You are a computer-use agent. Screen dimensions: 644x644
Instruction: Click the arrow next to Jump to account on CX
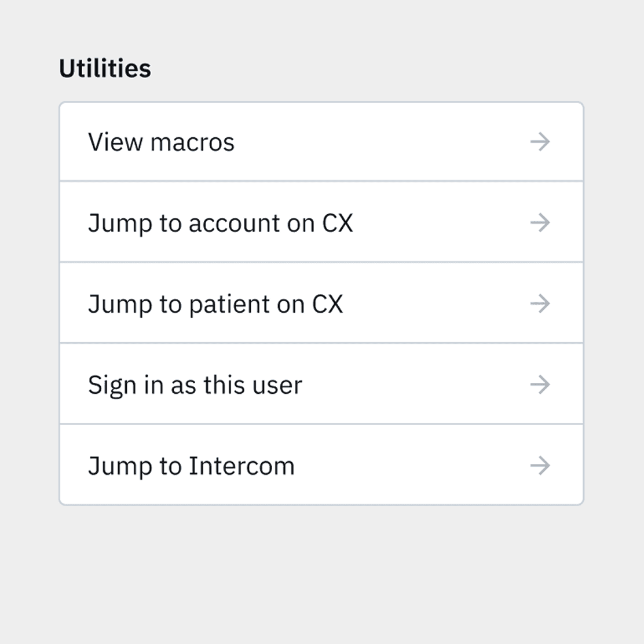point(540,222)
